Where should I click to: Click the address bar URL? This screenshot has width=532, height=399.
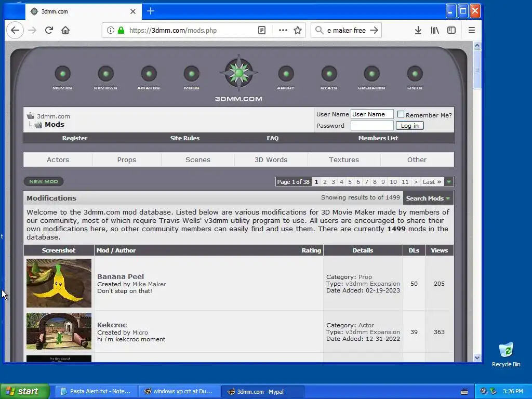[x=173, y=30]
